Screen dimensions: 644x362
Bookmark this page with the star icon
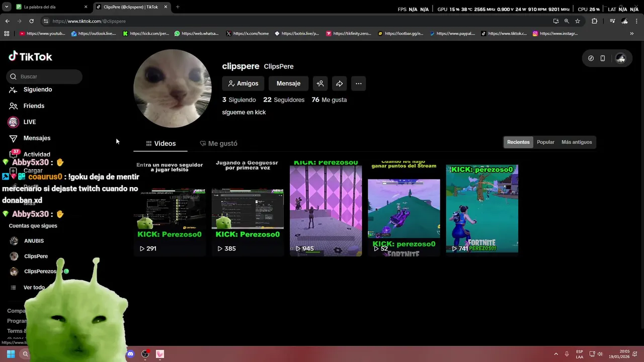point(578,21)
